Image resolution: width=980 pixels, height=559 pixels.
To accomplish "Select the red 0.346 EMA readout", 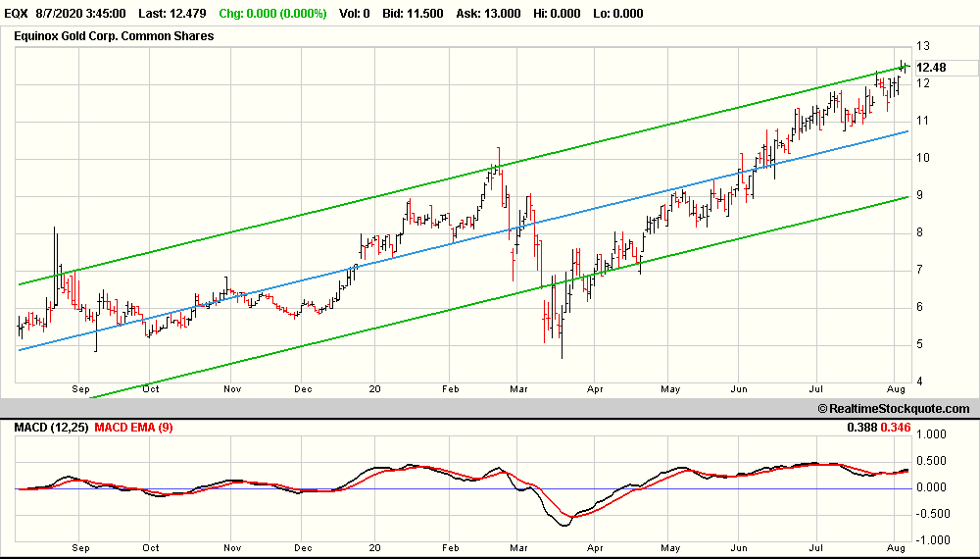I will click(895, 428).
